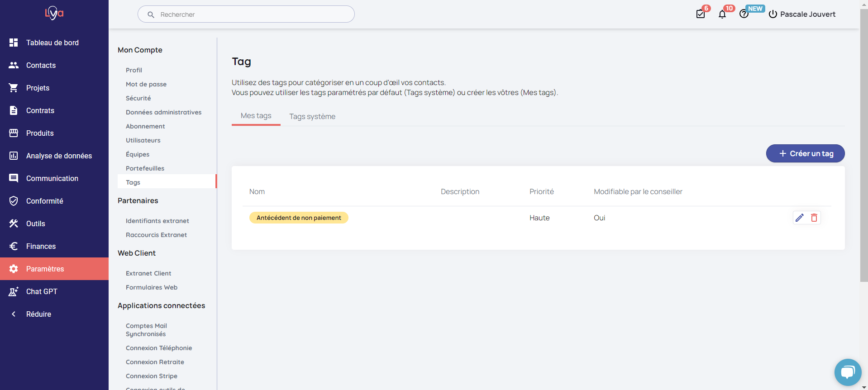The image size is (868, 390).
Task: Switch to the Tags système tab
Action: (312, 116)
